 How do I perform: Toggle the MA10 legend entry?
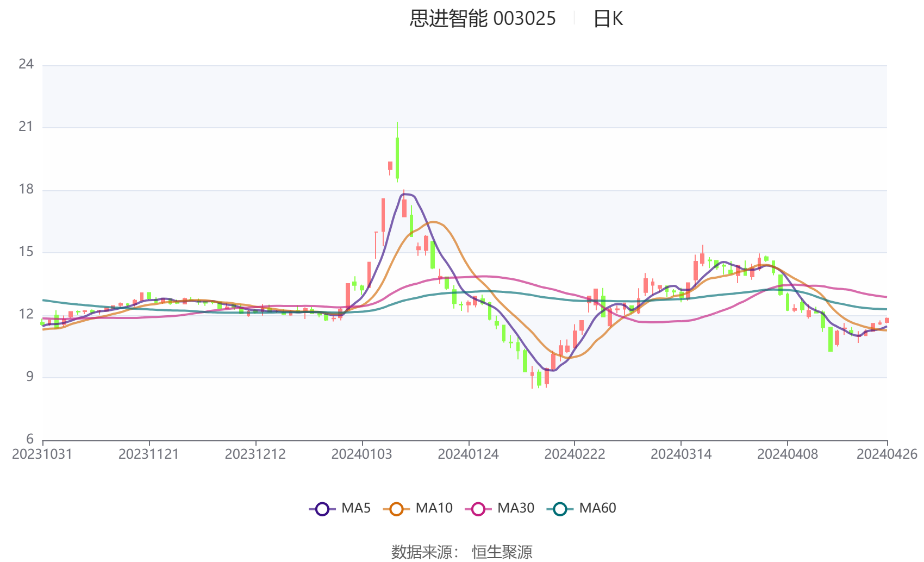pyautogui.click(x=417, y=508)
